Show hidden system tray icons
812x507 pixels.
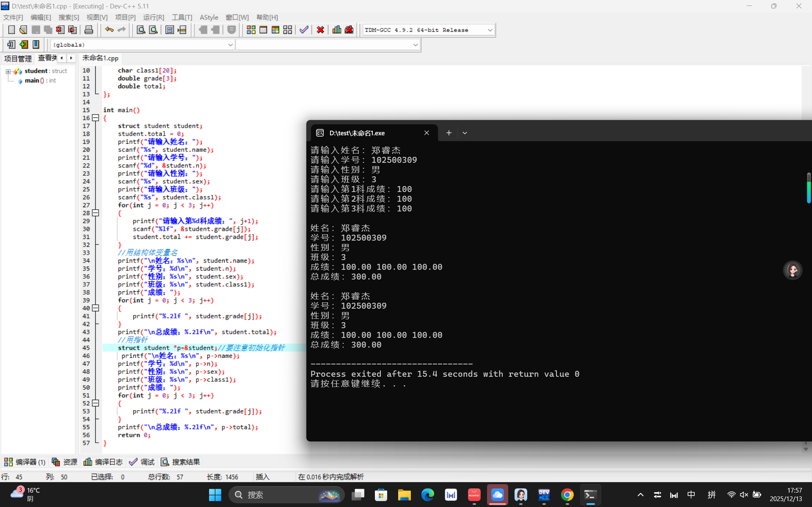tap(641, 495)
